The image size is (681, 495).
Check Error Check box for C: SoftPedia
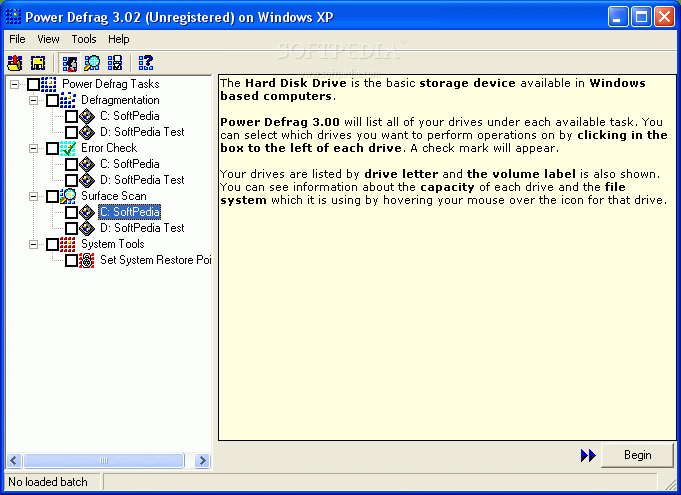[x=72, y=164]
